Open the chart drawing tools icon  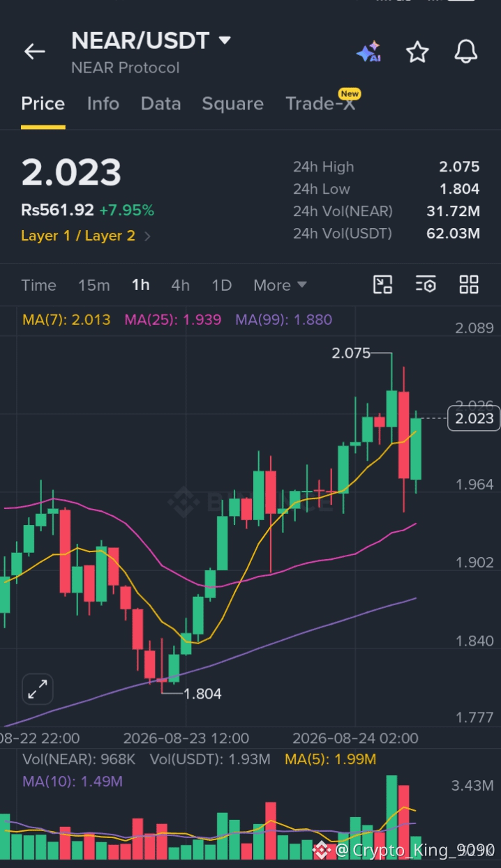click(x=383, y=284)
